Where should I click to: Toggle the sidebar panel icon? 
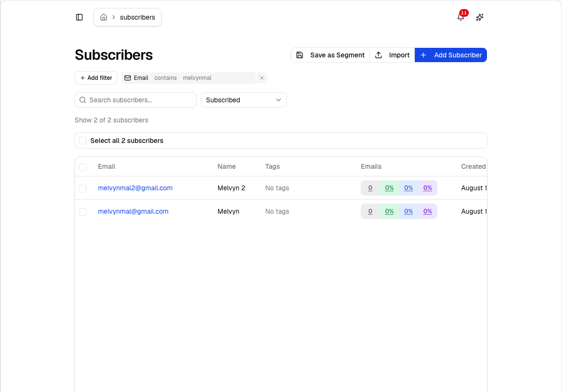tap(79, 17)
